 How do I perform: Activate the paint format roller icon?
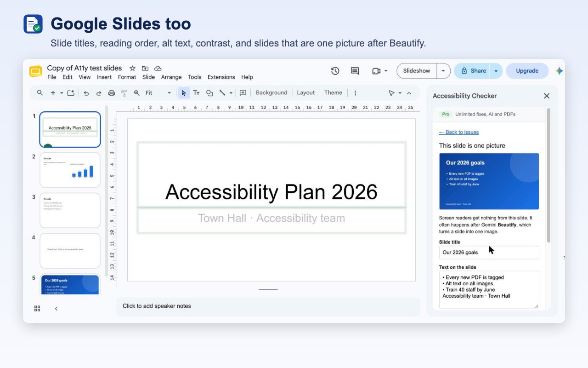coord(124,93)
